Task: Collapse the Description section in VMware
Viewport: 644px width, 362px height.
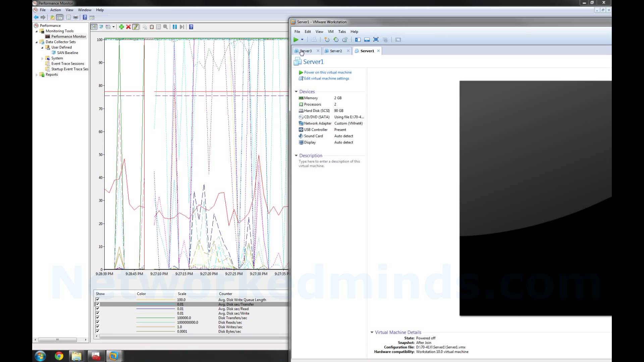Action: 296,156
